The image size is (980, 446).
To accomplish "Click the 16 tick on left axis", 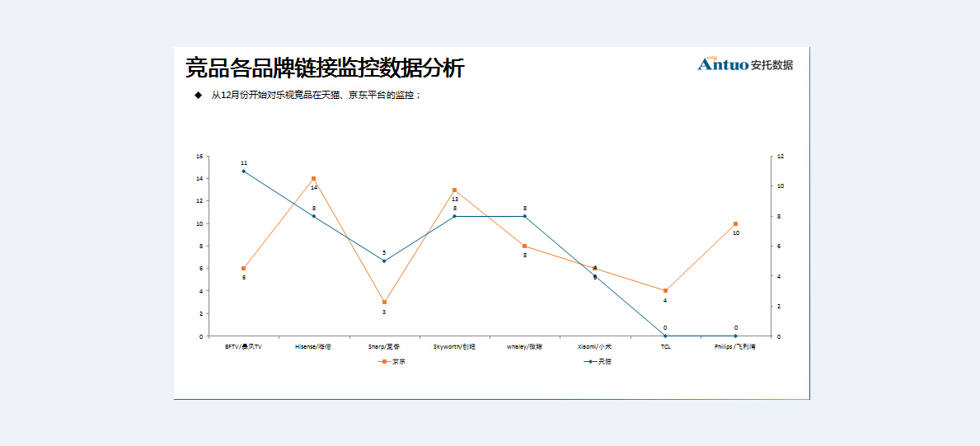I will [199, 157].
